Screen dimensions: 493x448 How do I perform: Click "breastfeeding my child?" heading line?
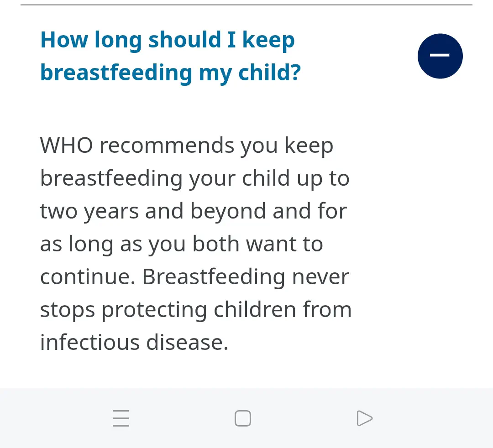tap(170, 73)
